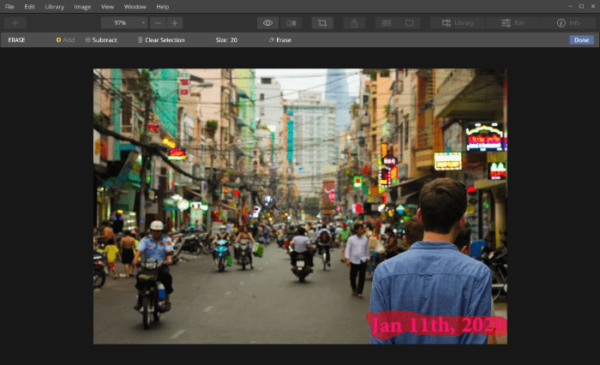Click the street photo on the canvas
The width and height of the screenshot is (600, 365).
pos(300,206)
